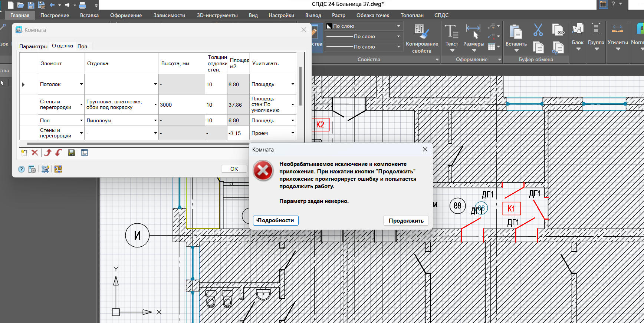Undo the last action with the blue arrow
644x323 pixels.
tap(52, 5)
